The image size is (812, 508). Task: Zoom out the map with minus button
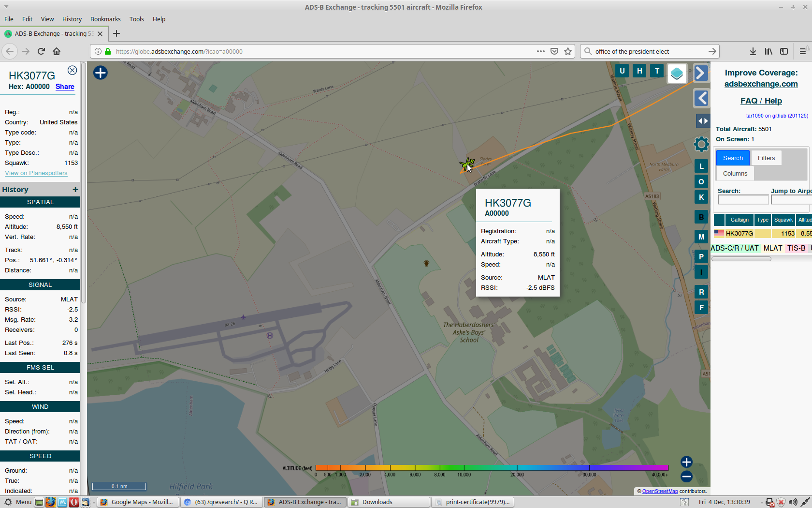click(x=686, y=477)
